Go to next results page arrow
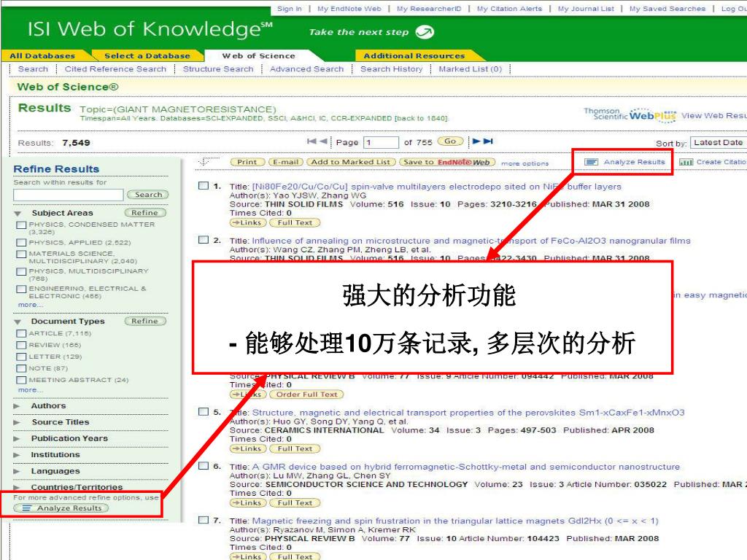 pyautogui.click(x=476, y=141)
